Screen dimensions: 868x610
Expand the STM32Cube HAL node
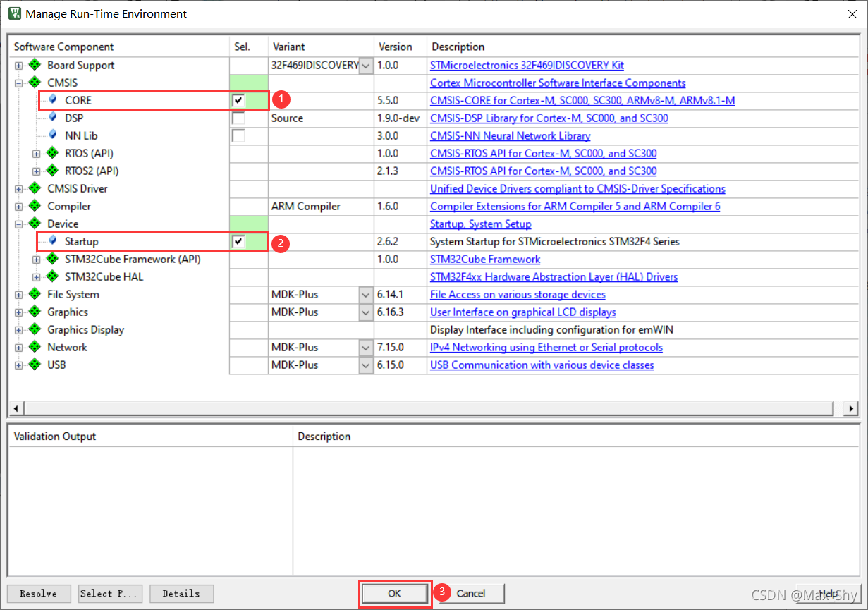pyautogui.click(x=37, y=277)
